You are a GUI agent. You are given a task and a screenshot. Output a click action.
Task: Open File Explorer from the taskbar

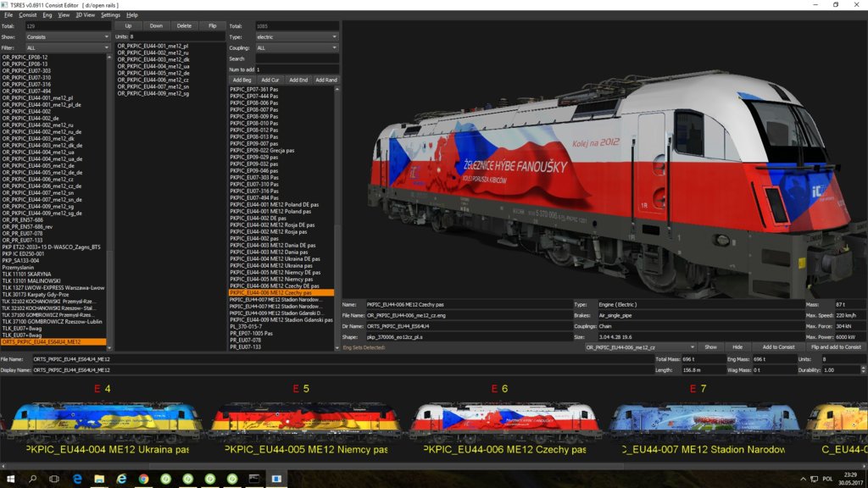[x=99, y=479]
